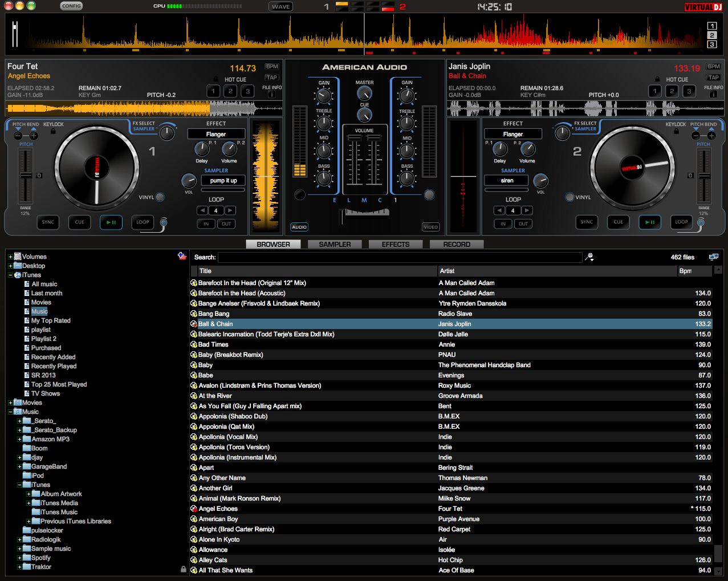Image resolution: width=728 pixels, height=581 pixels.
Task: Click the hot cue lock icon on deck 2
Action: tap(657, 79)
